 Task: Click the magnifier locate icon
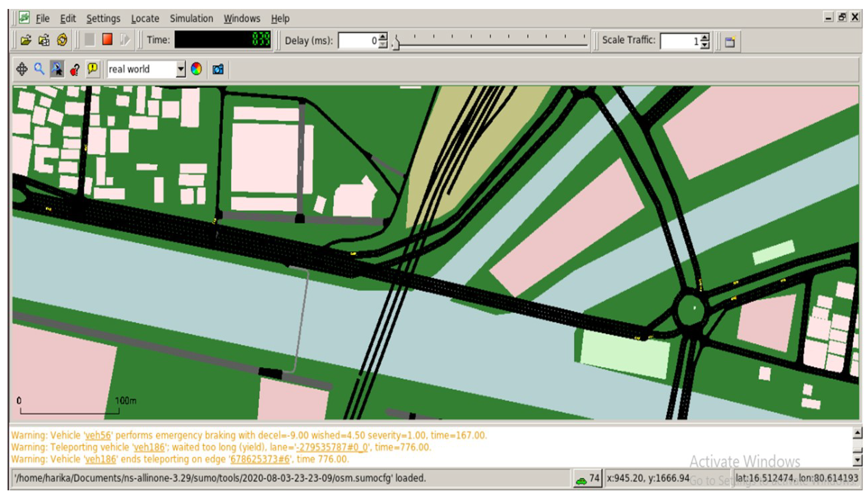[x=39, y=69]
